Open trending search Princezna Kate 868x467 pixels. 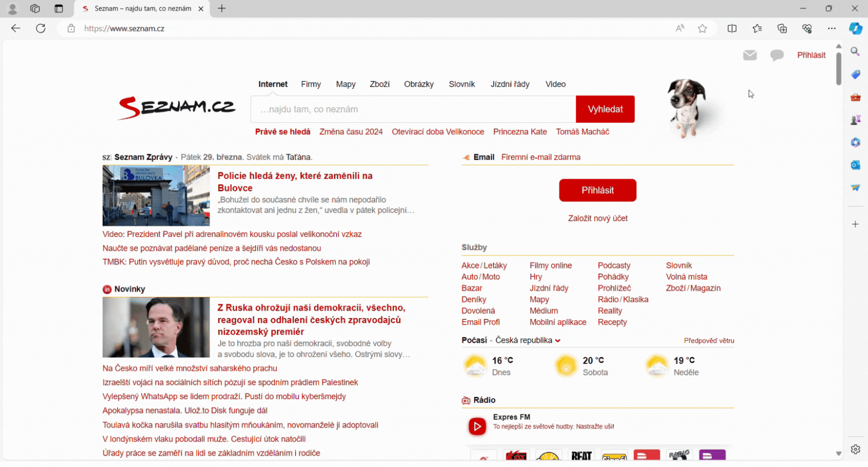click(520, 132)
